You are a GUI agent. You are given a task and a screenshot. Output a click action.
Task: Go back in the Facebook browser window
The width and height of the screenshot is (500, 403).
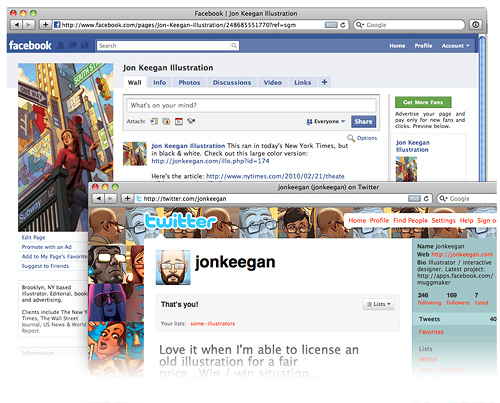pyautogui.click(x=17, y=25)
